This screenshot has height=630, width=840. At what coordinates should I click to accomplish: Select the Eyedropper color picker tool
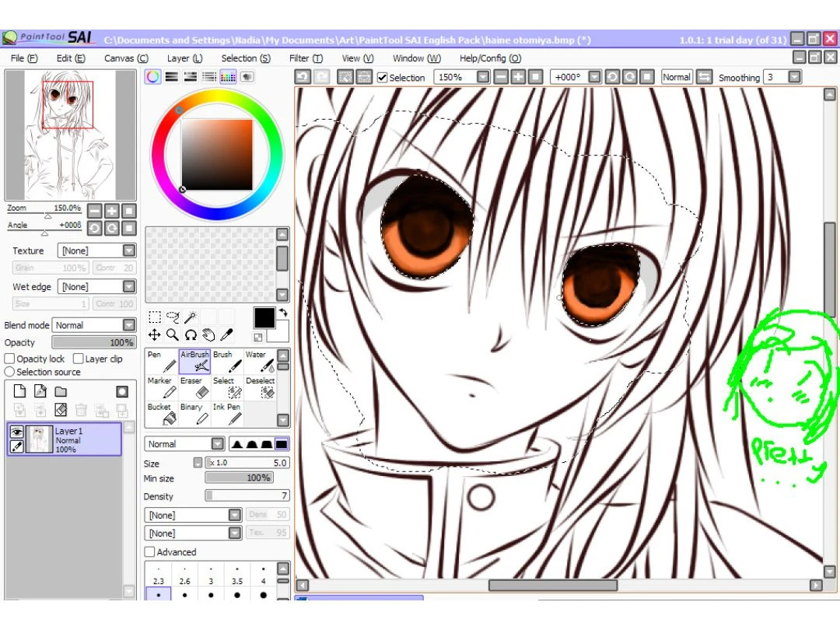click(226, 335)
